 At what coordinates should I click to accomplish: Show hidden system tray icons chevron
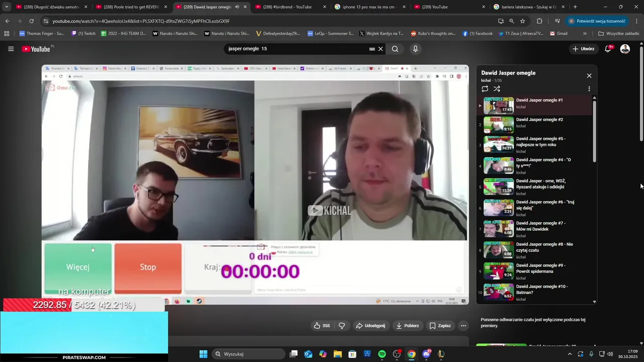tap(570, 354)
